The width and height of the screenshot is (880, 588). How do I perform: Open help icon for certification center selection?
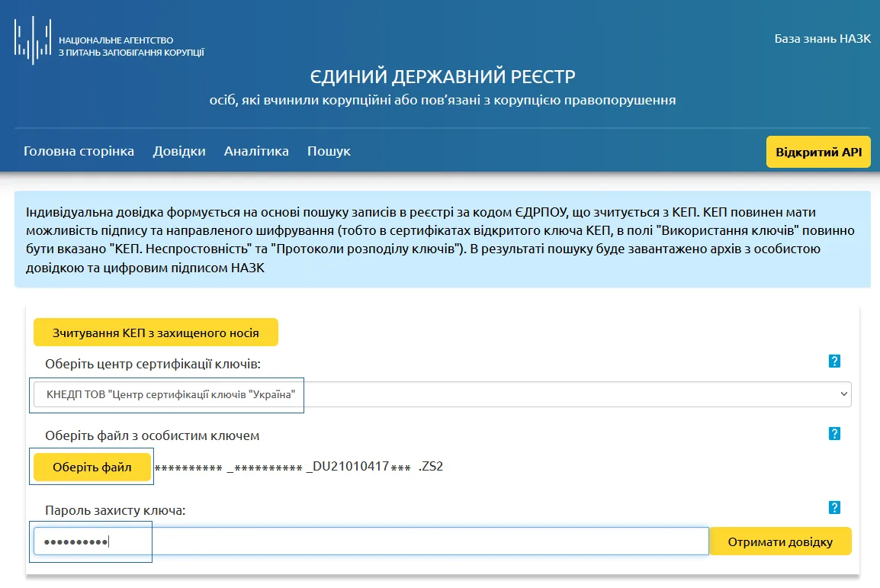point(834,361)
